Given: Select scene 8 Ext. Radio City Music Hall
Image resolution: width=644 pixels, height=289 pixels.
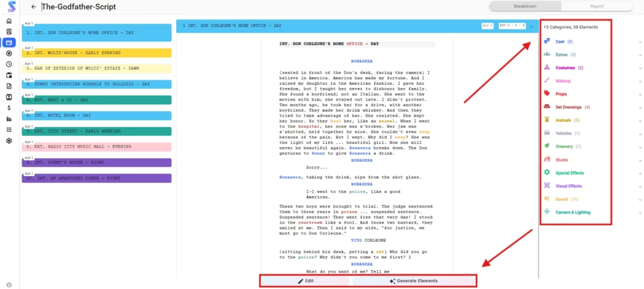Looking at the screenshot, I should tap(96, 147).
